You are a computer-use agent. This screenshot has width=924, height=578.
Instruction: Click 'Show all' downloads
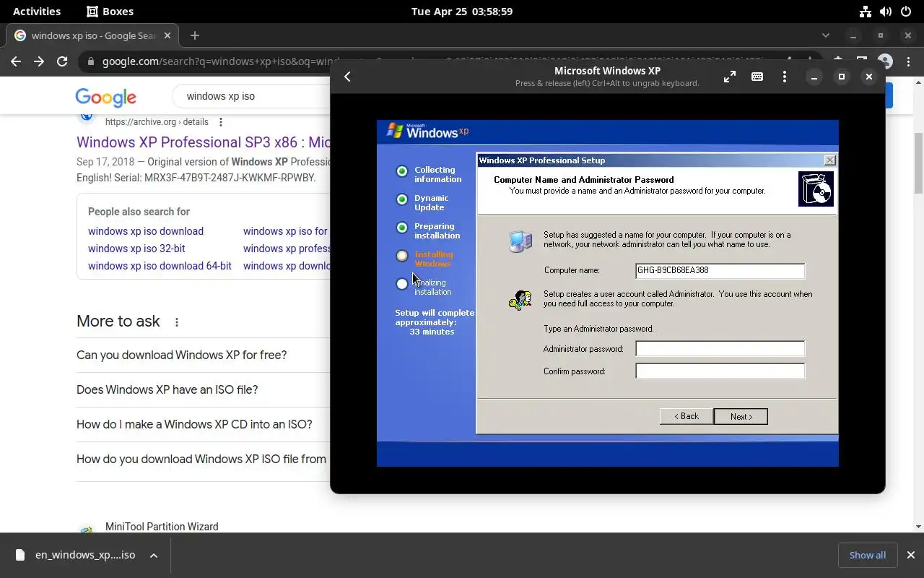click(x=867, y=555)
